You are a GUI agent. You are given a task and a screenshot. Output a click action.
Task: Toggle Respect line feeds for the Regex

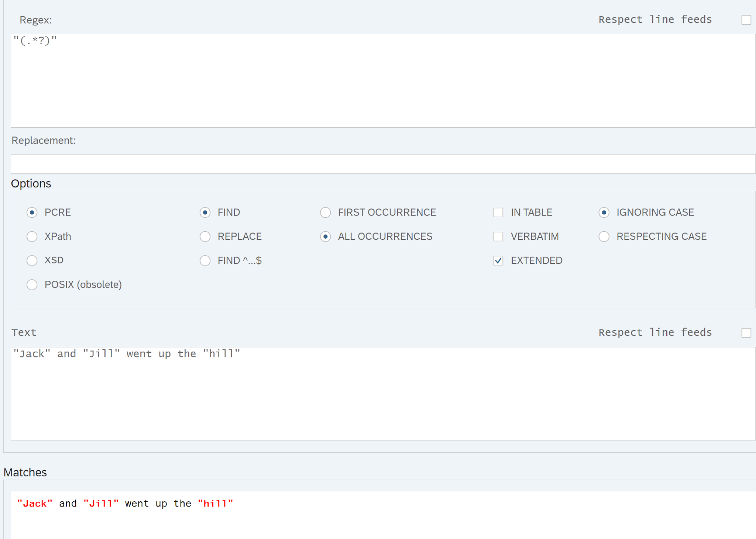pyautogui.click(x=747, y=20)
